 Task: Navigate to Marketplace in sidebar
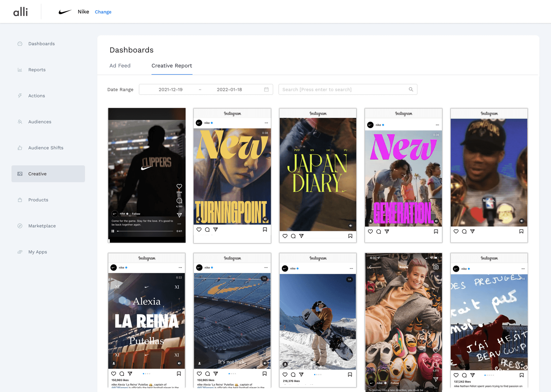(x=42, y=226)
